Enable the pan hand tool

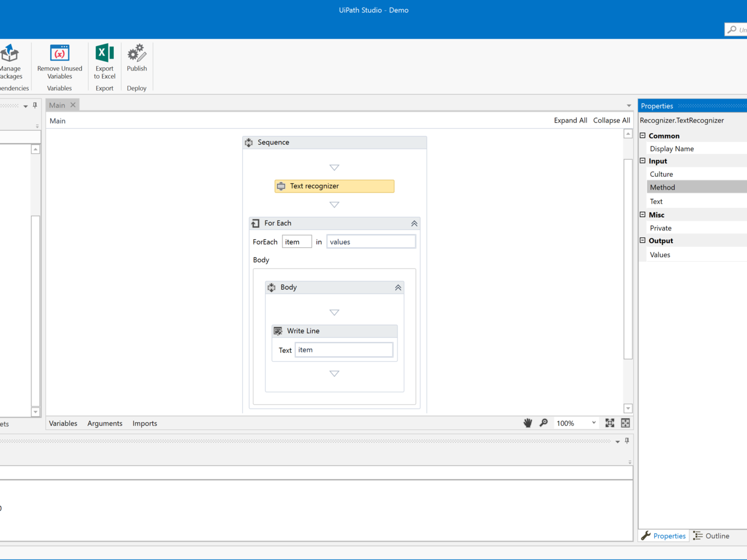(x=528, y=423)
